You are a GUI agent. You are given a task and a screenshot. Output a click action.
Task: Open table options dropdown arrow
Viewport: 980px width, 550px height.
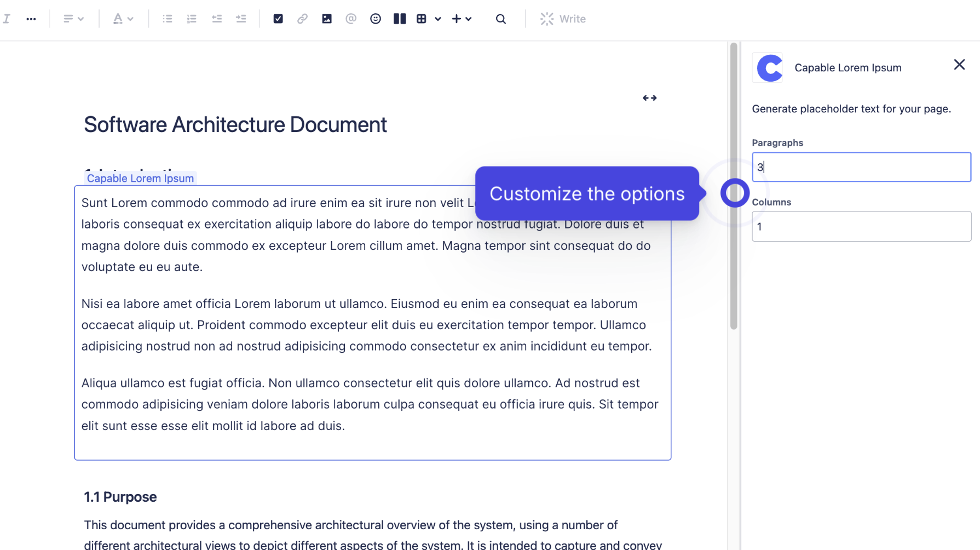click(438, 19)
